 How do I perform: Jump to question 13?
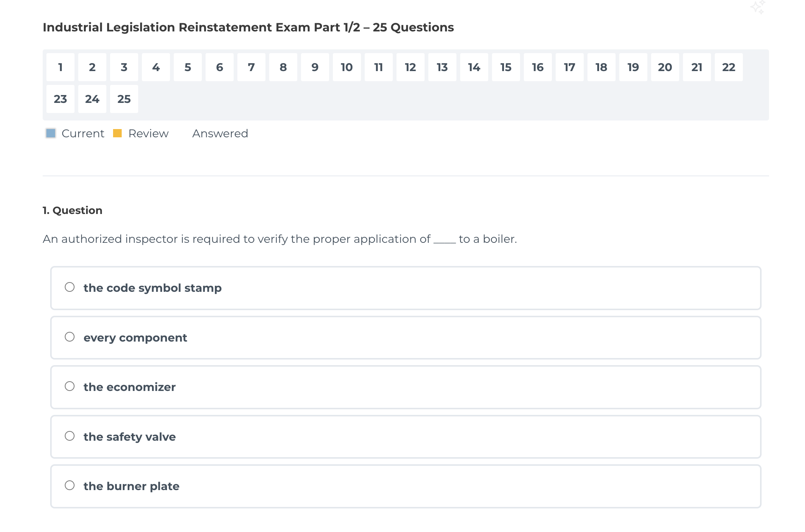click(x=442, y=67)
